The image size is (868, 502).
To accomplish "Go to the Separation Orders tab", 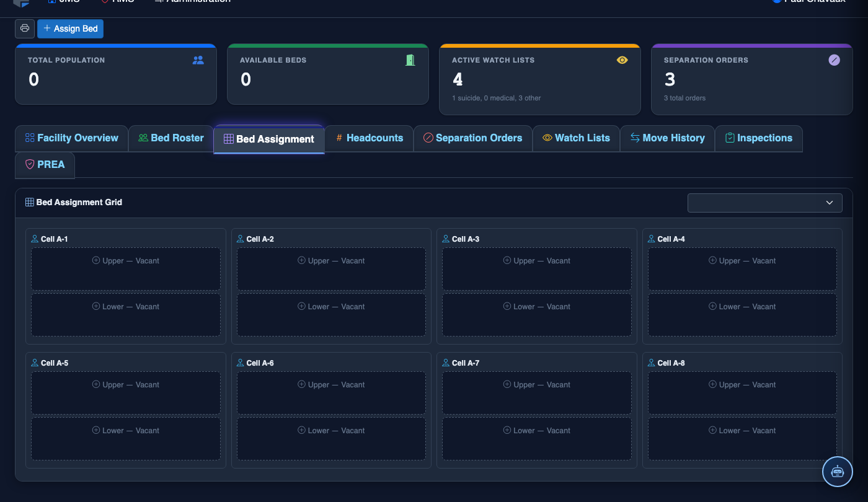I will pyautogui.click(x=473, y=138).
